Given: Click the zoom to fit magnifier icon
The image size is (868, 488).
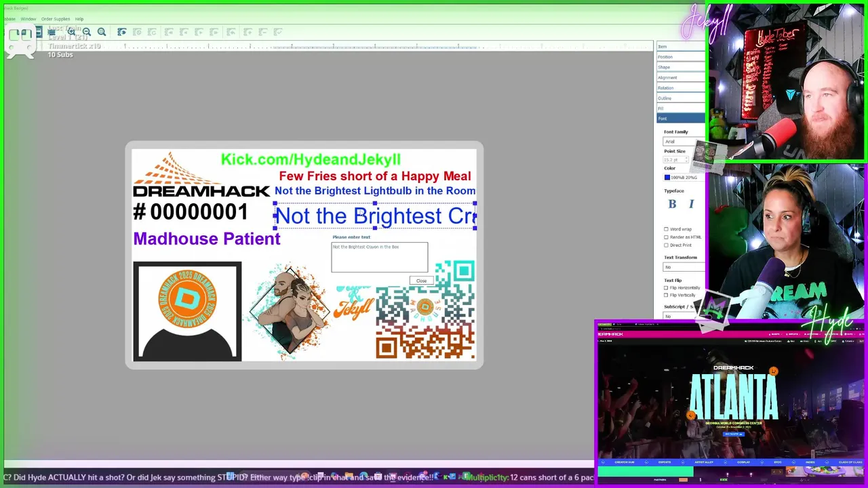Looking at the screenshot, I should tap(102, 32).
